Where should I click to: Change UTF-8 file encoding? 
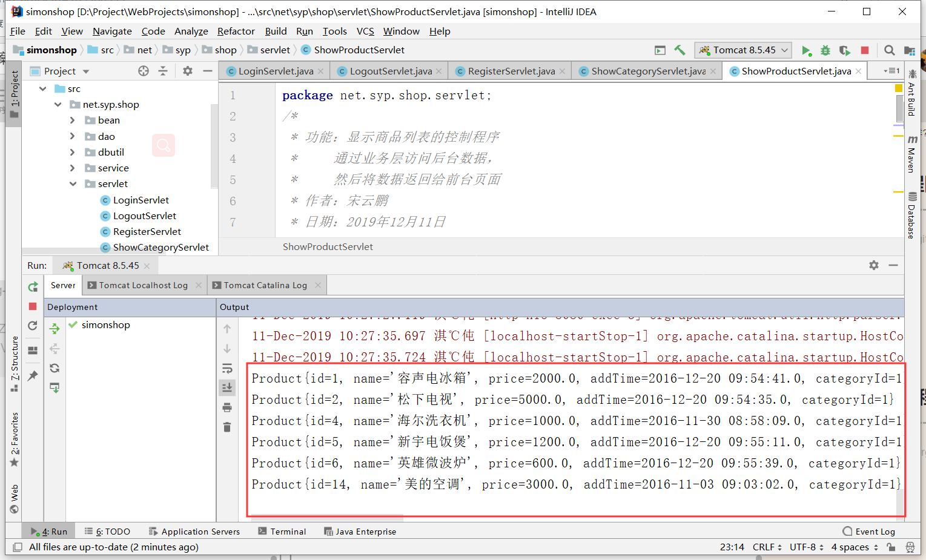(806, 547)
